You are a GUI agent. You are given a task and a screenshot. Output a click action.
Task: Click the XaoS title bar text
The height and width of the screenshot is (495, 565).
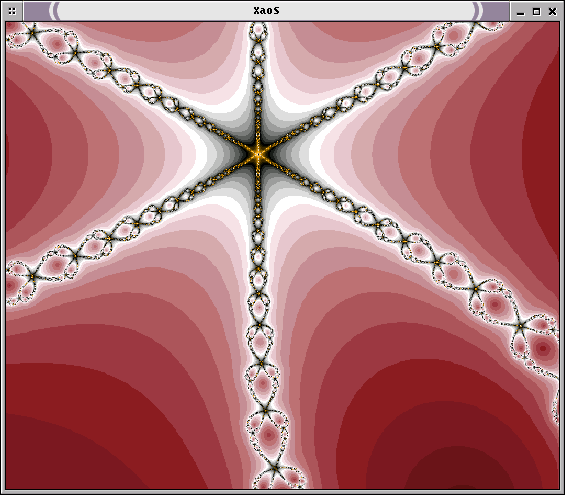(266, 11)
